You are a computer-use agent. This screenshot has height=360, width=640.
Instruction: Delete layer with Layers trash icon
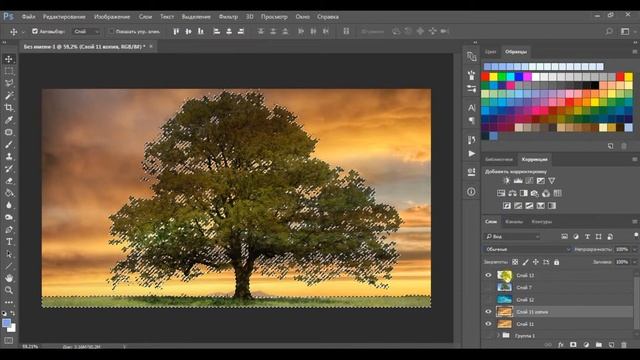(624, 345)
